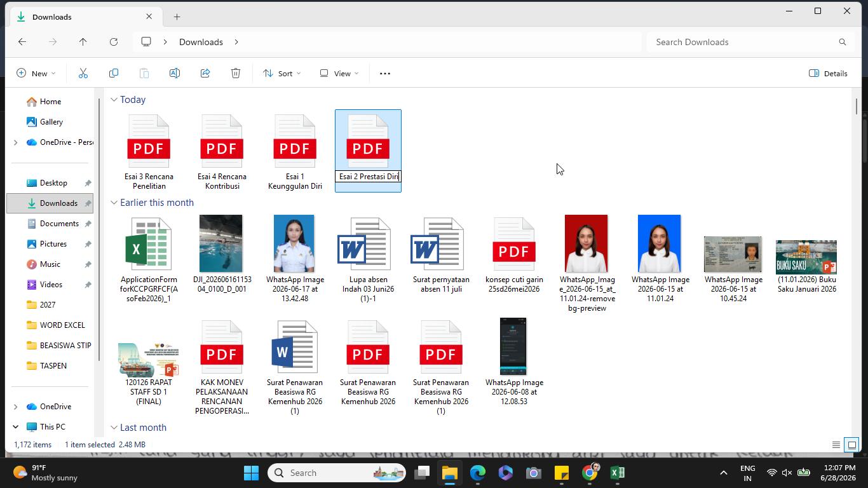Open Esai 3 Rencana Penelitian PDF
868x488 pixels.
pos(149,152)
